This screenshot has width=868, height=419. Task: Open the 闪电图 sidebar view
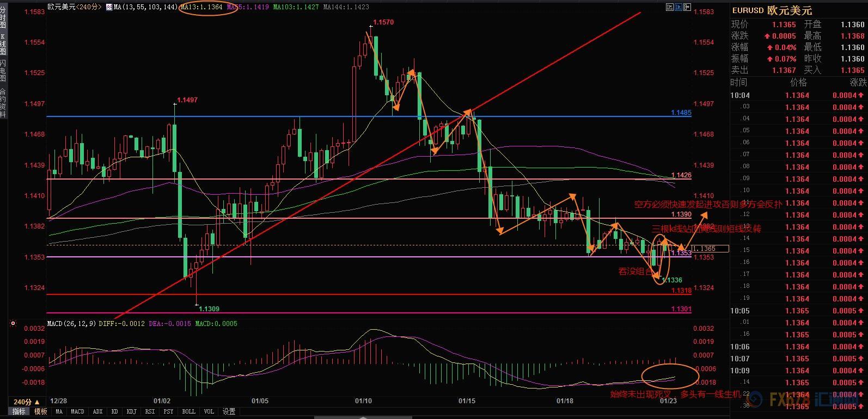click(x=3, y=71)
